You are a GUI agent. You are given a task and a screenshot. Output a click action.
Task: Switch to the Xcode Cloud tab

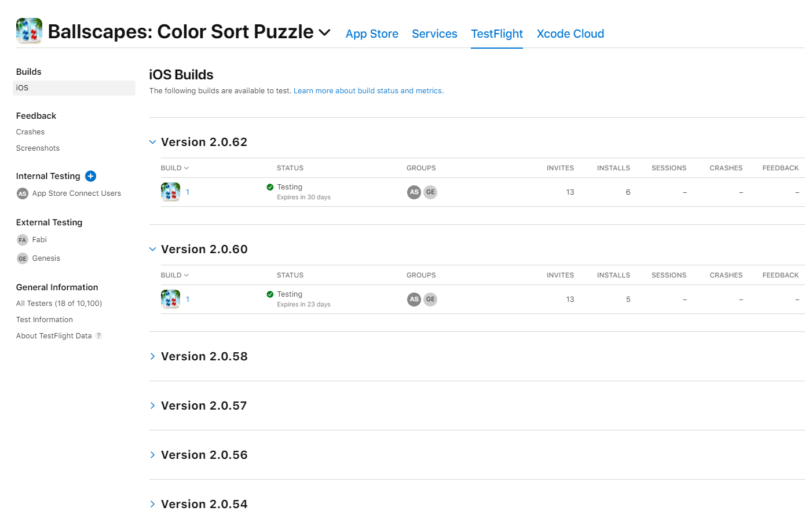point(570,34)
